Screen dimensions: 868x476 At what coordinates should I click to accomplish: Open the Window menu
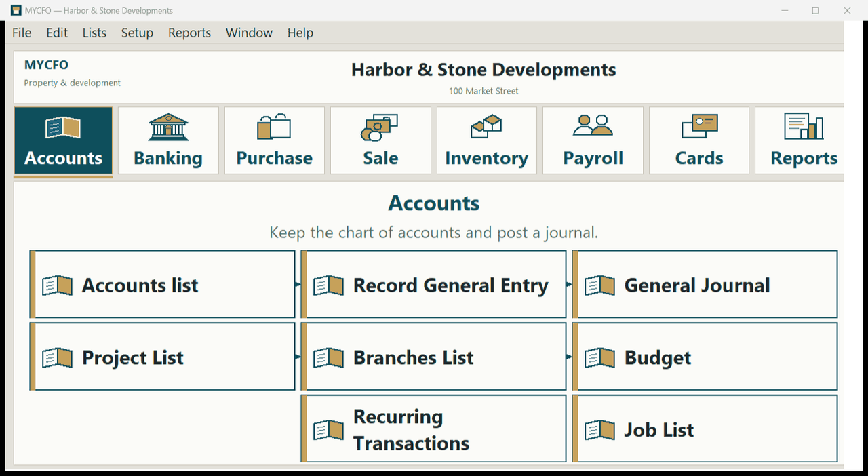point(249,33)
